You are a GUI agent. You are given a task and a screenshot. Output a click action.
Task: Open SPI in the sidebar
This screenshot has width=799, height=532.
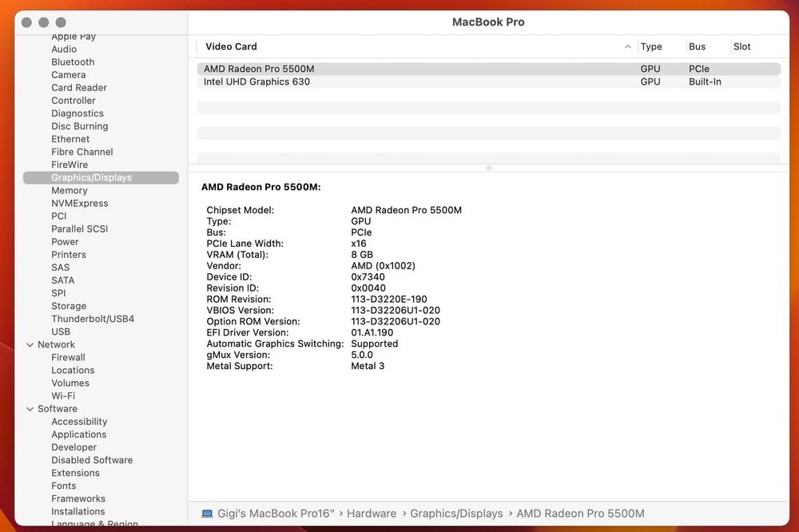click(58, 293)
